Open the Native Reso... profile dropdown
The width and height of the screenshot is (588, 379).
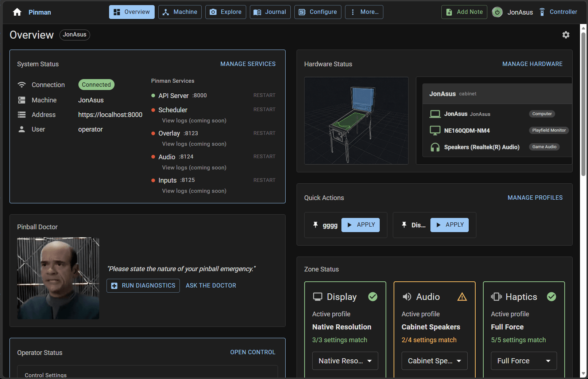(x=345, y=361)
